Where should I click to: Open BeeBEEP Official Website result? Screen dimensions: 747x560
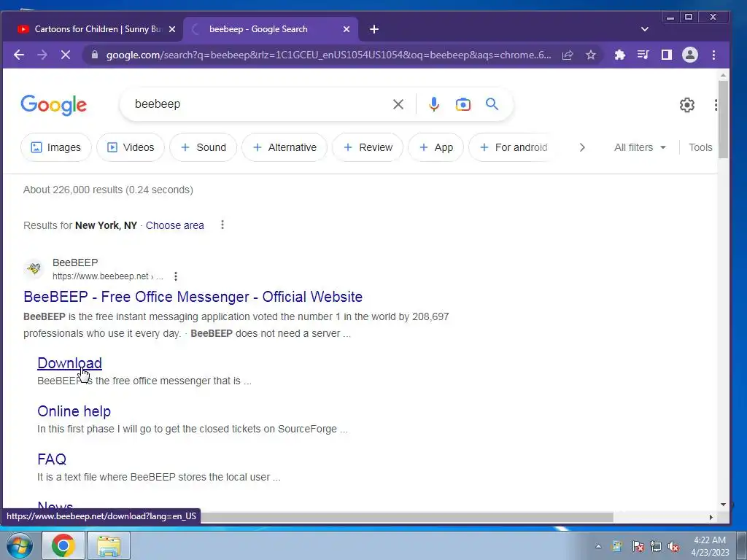193,297
